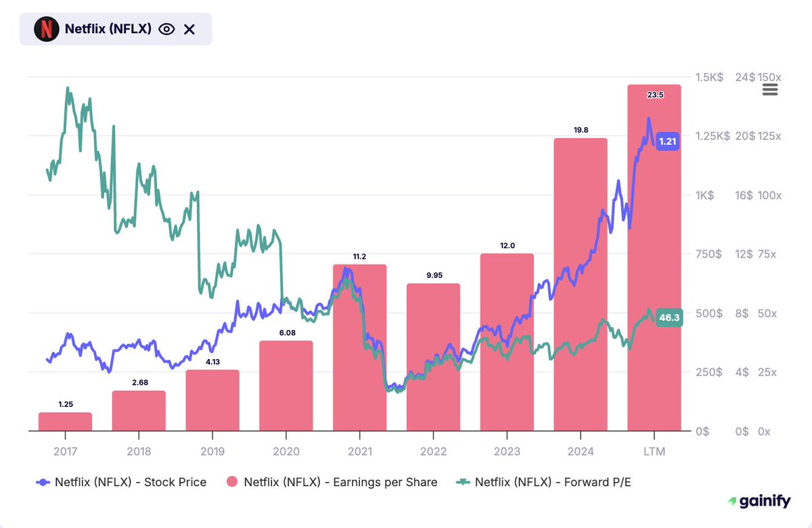Remove Netflix (NFLX) with the X icon

pyautogui.click(x=189, y=29)
